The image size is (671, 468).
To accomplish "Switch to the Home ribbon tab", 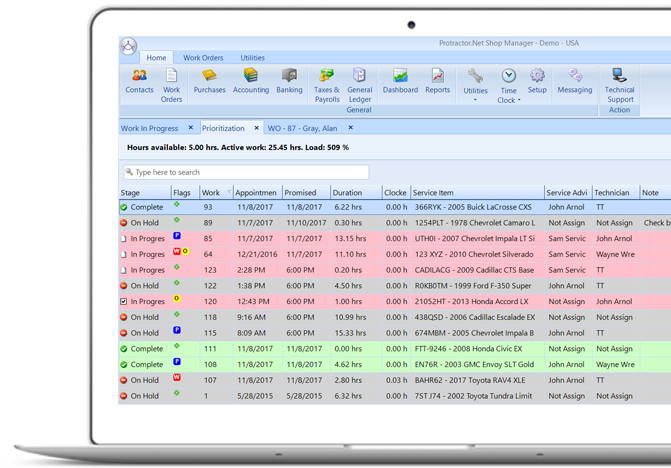I will 156,58.
